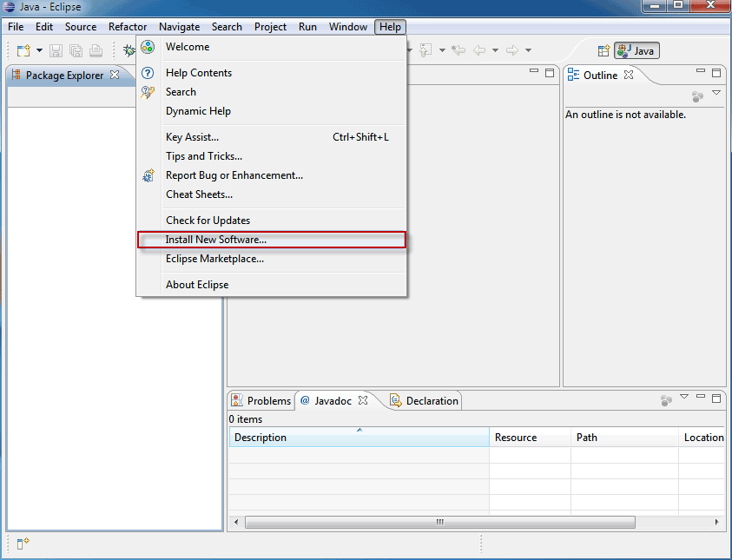Click the New file toolbar icon
This screenshot has width=732, height=560.
(x=23, y=50)
